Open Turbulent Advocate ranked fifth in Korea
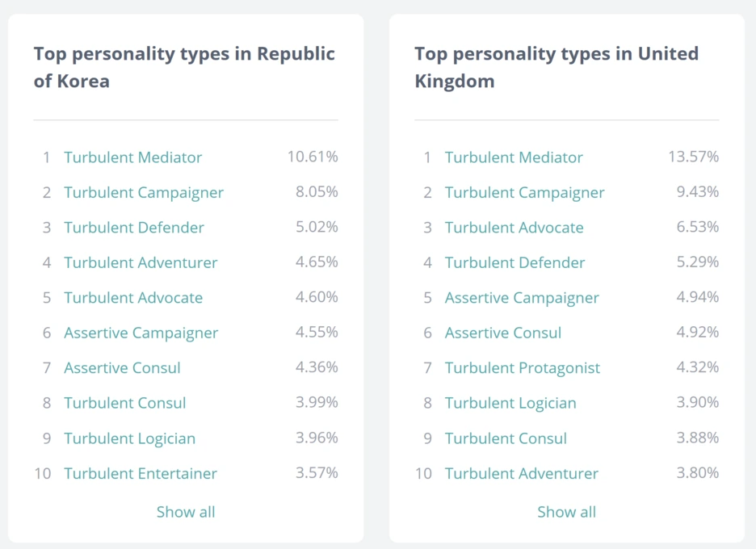This screenshot has width=756, height=549. coord(132,298)
